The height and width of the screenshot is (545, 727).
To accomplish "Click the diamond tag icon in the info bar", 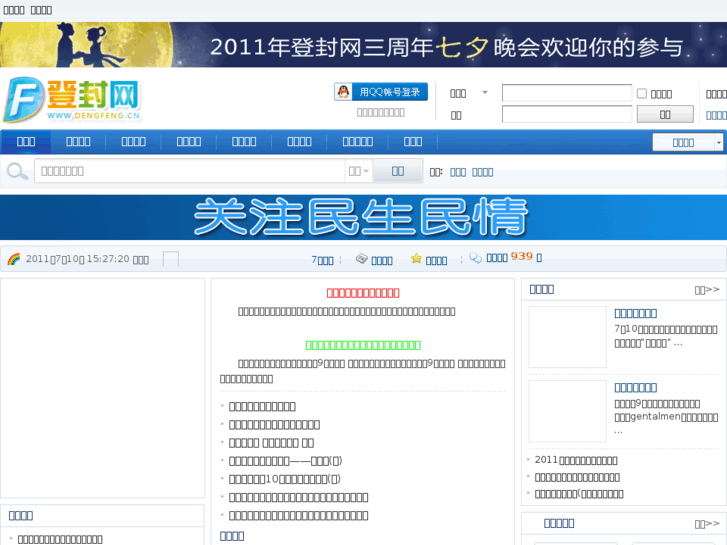I will [362, 259].
